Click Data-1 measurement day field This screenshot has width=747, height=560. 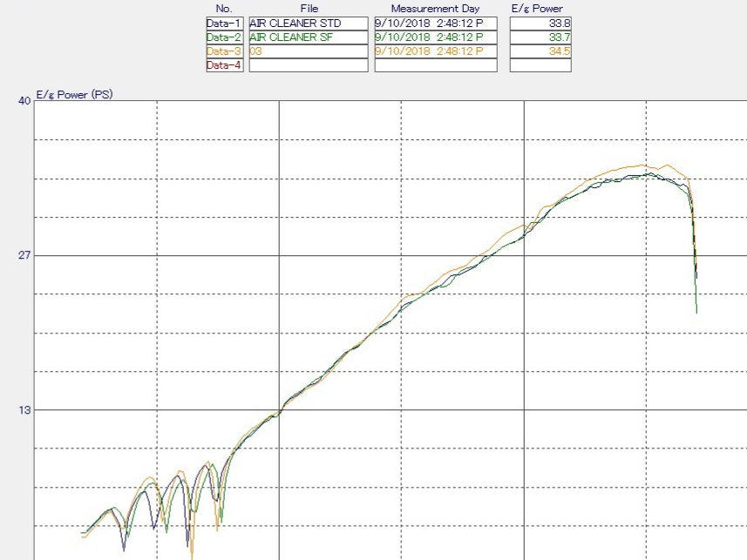(435, 24)
